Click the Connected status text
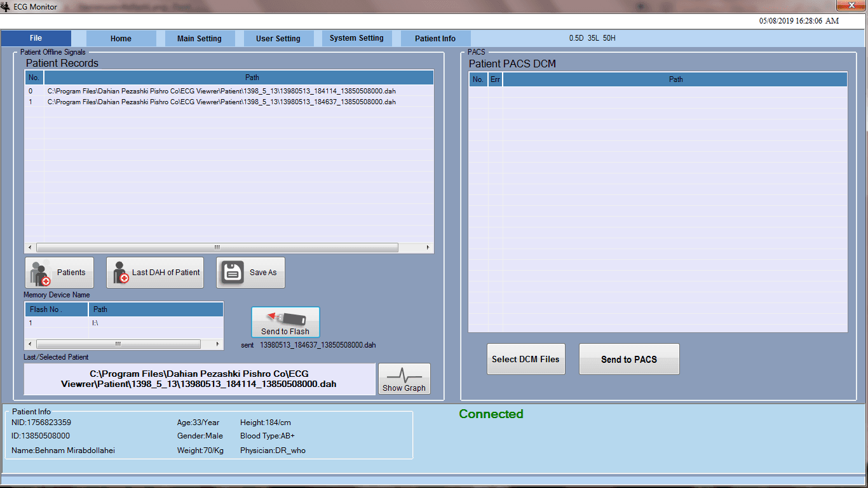 pyautogui.click(x=491, y=414)
